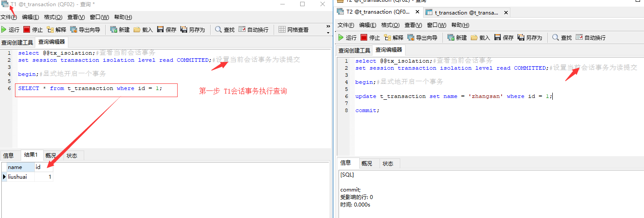Expand T1 toolbar overflow arrow

coord(328,33)
